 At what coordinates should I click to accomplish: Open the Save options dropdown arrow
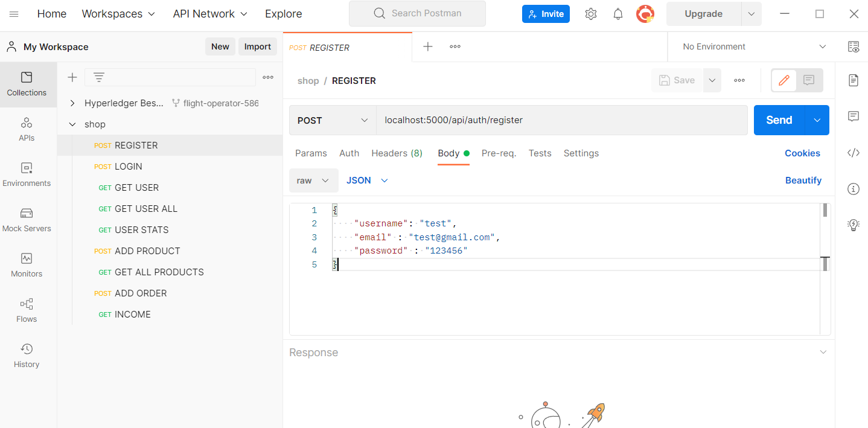pos(712,80)
